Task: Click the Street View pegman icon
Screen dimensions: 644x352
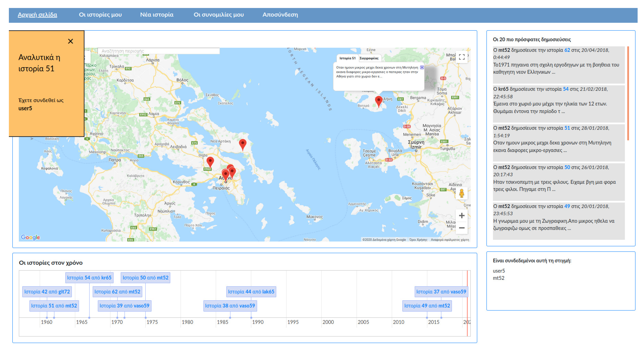Action: (x=461, y=193)
